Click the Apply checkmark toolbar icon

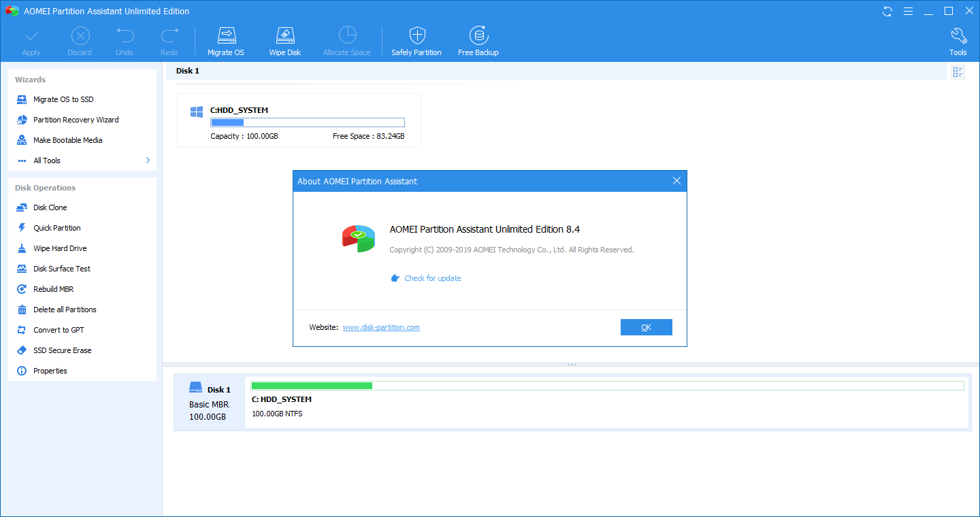coord(31,35)
